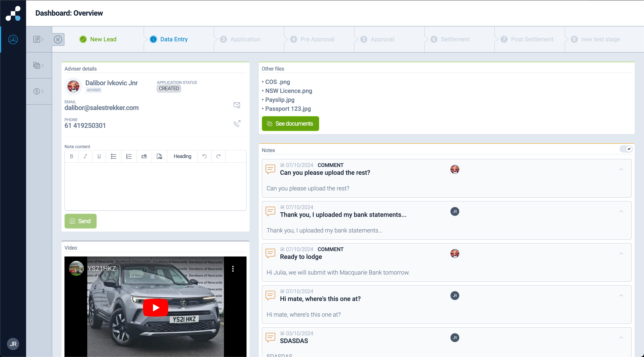
Task: Select the Settlement stage
Action: point(450,39)
